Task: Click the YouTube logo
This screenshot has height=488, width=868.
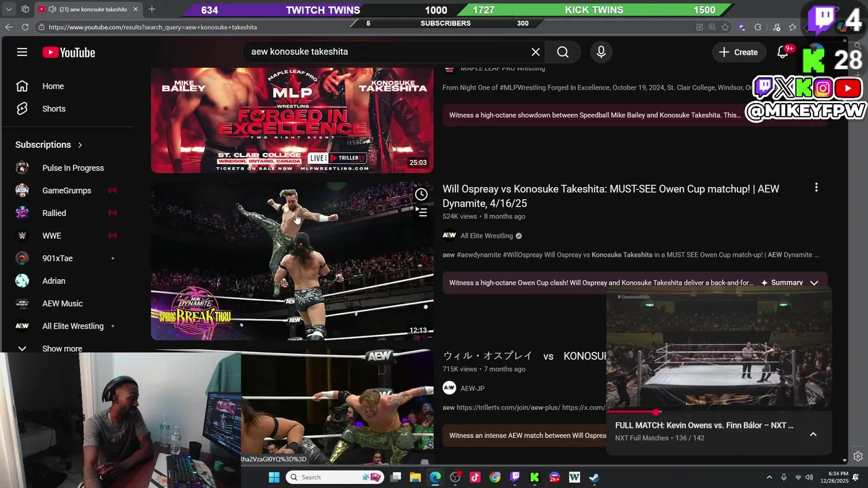Action: pos(68,52)
